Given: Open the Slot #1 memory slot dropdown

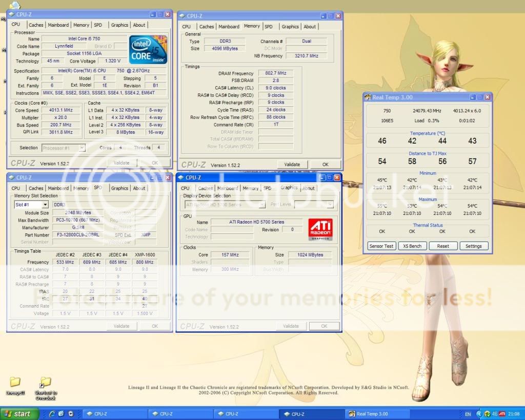Looking at the screenshot, I should point(45,205).
